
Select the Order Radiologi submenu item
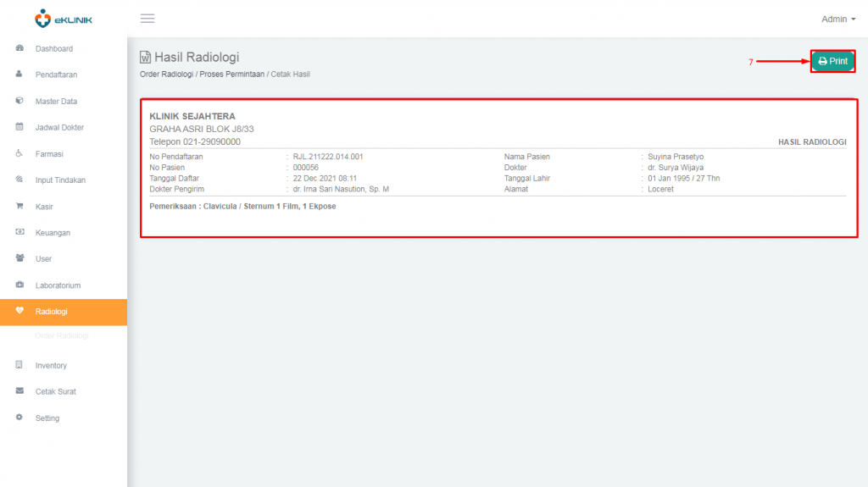[62, 336]
